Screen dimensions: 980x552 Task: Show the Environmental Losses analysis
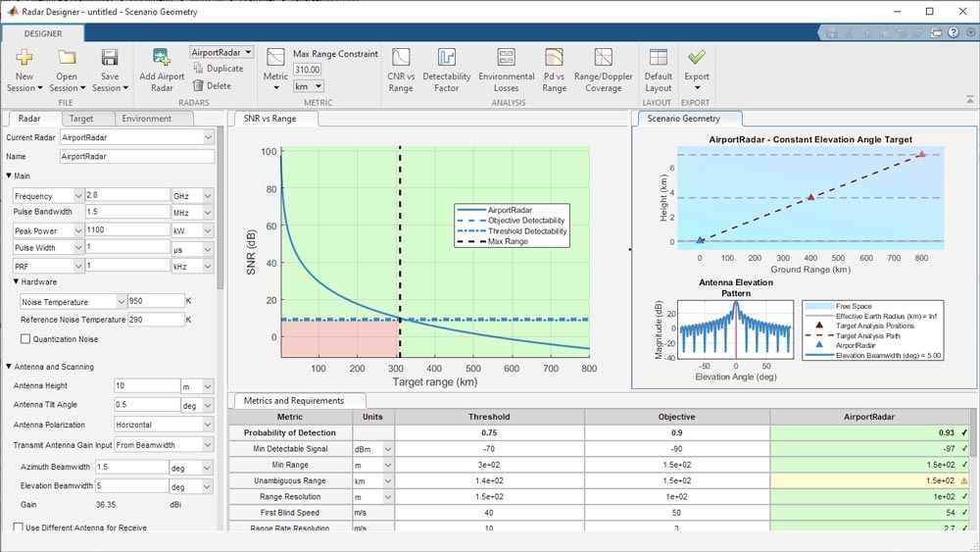point(507,58)
